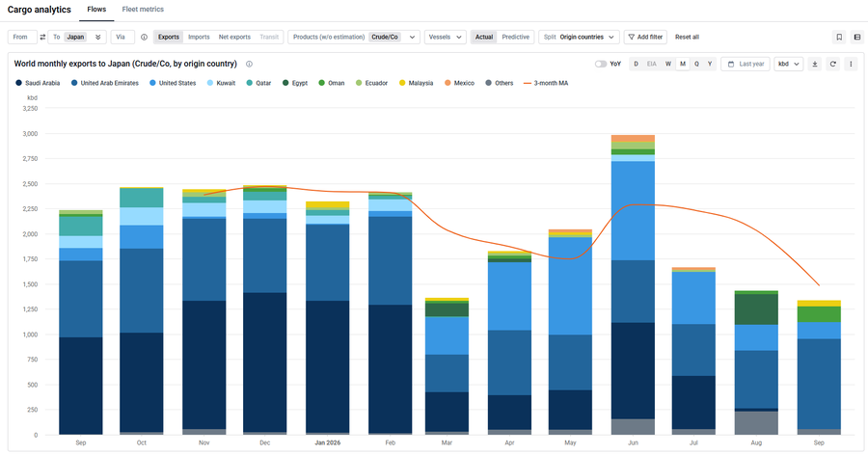
Task: Click the info icon beside the chart title
Action: coord(249,65)
